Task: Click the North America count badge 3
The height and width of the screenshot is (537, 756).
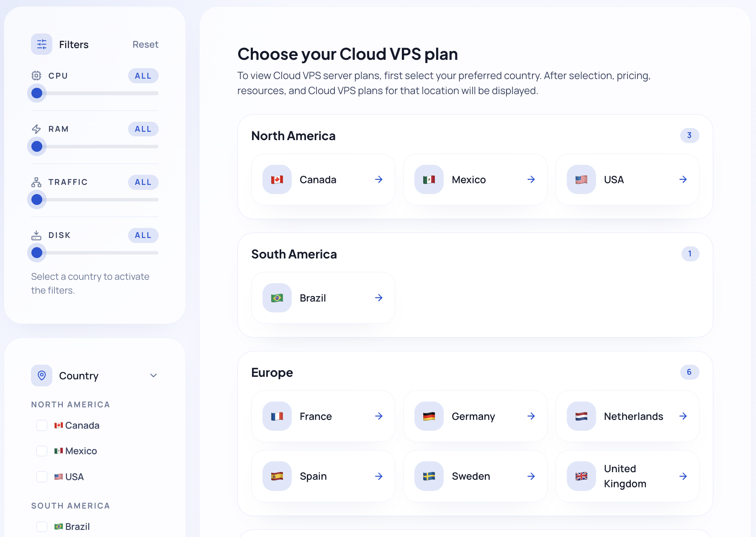Action: pos(689,135)
